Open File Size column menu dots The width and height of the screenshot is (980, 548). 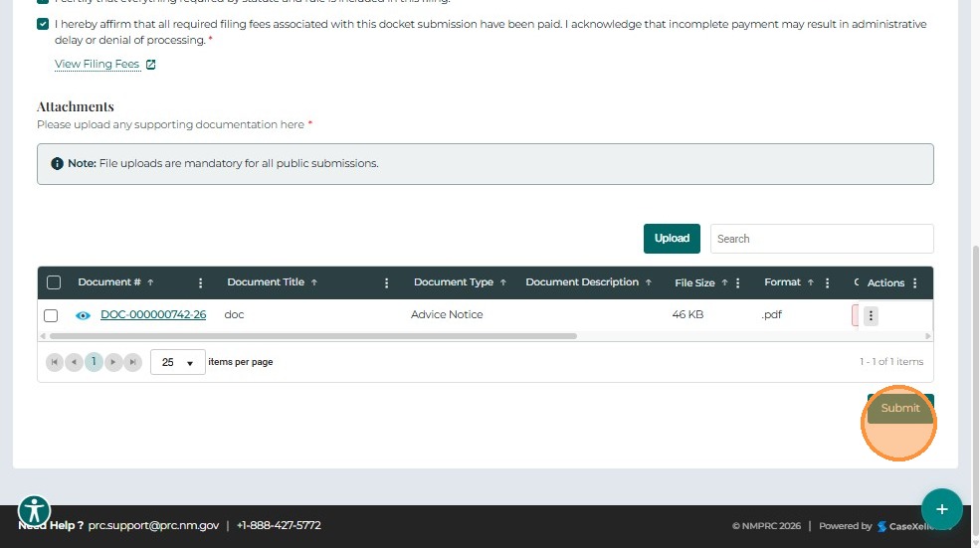[737, 283]
